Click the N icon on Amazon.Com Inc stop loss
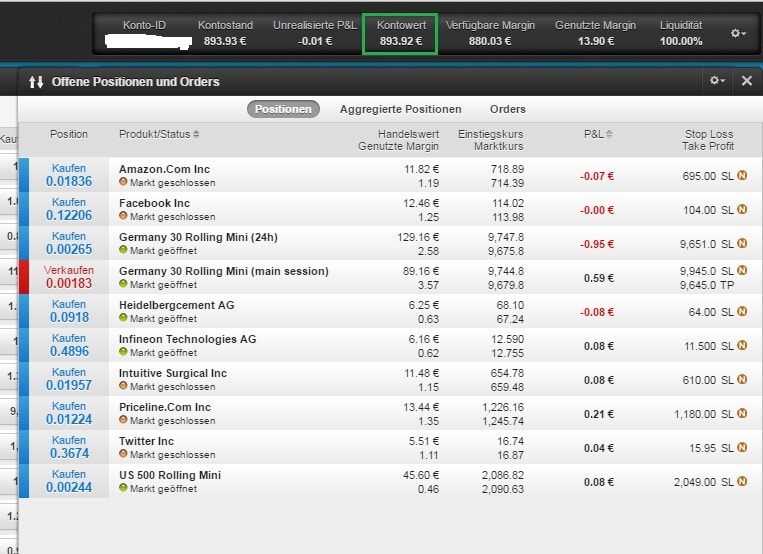 point(742,176)
